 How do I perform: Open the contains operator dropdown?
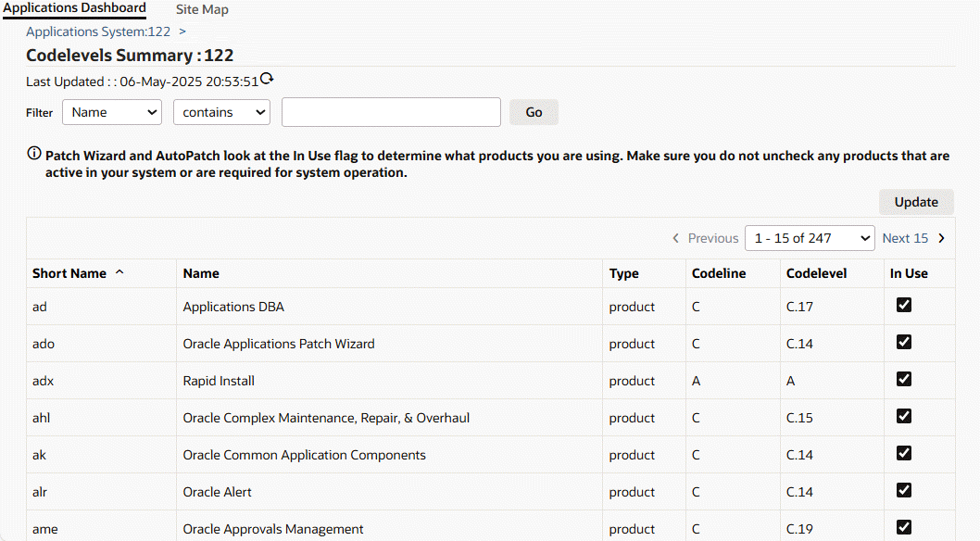pyautogui.click(x=221, y=112)
